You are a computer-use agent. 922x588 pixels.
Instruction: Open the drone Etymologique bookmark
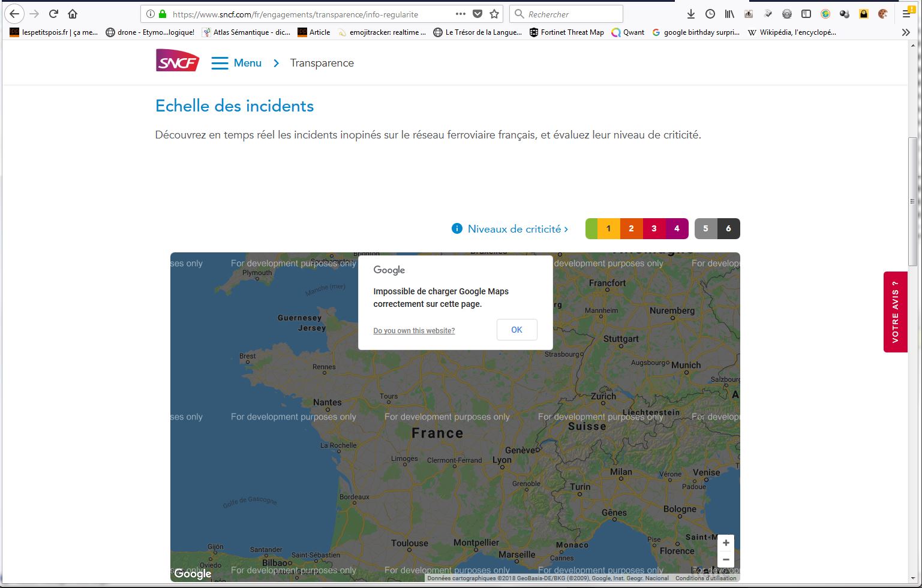(150, 32)
